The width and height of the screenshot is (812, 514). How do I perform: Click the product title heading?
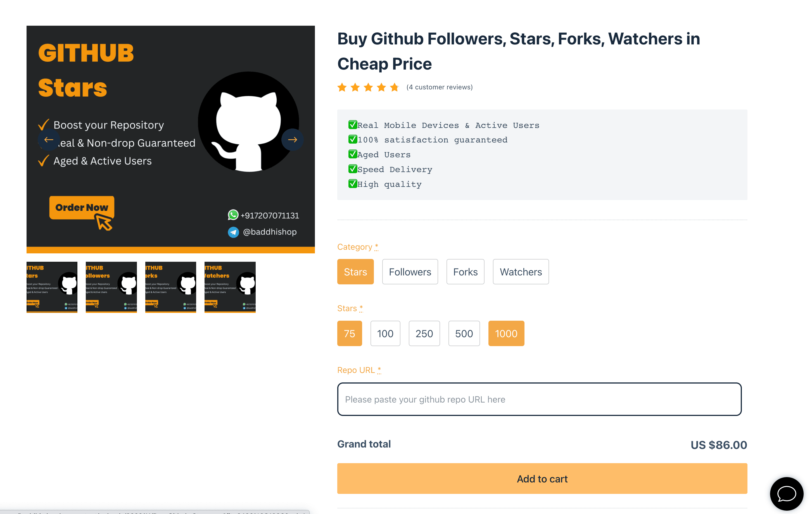(519, 51)
